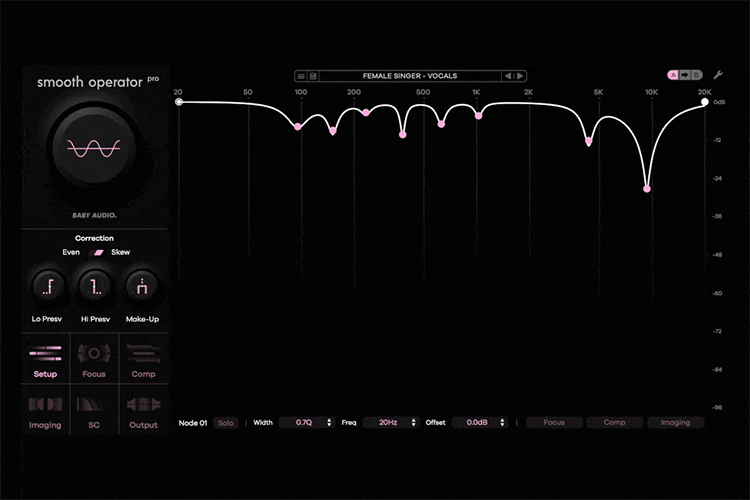Toggle Solo for Node 01
This screenshot has height=500, width=750.
(x=226, y=423)
